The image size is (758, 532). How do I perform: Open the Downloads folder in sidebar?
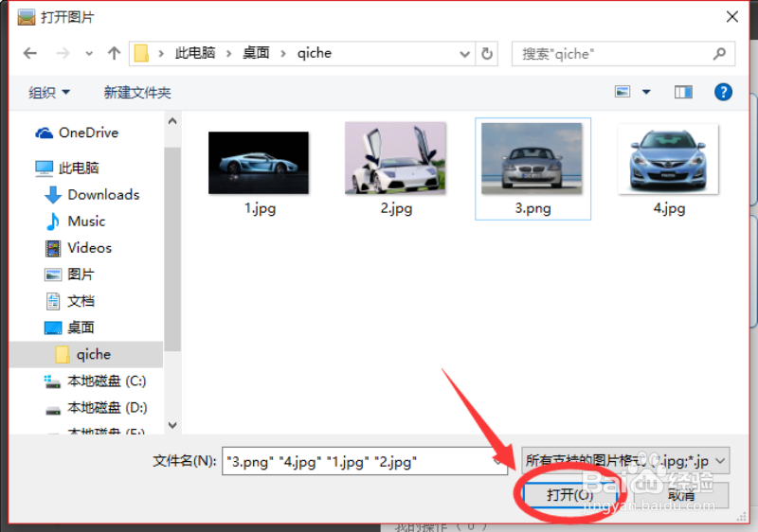pyautogui.click(x=92, y=195)
